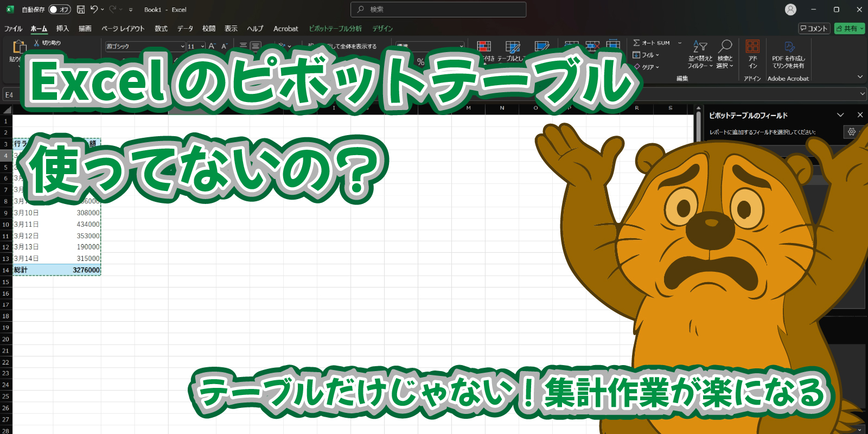This screenshot has width=868, height=434.
Task: Click the Save icon in title bar
Action: 81,9
